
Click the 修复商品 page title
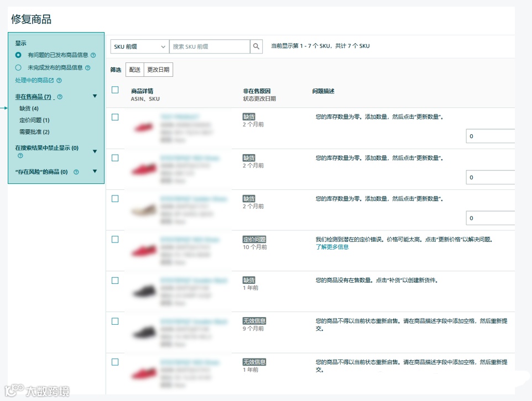tap(31, 19)
